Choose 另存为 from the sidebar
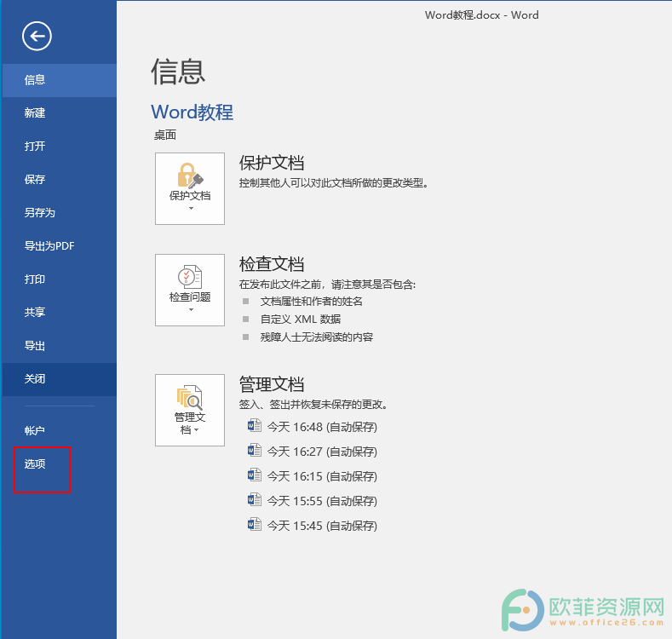 click(x=59, y=213)
